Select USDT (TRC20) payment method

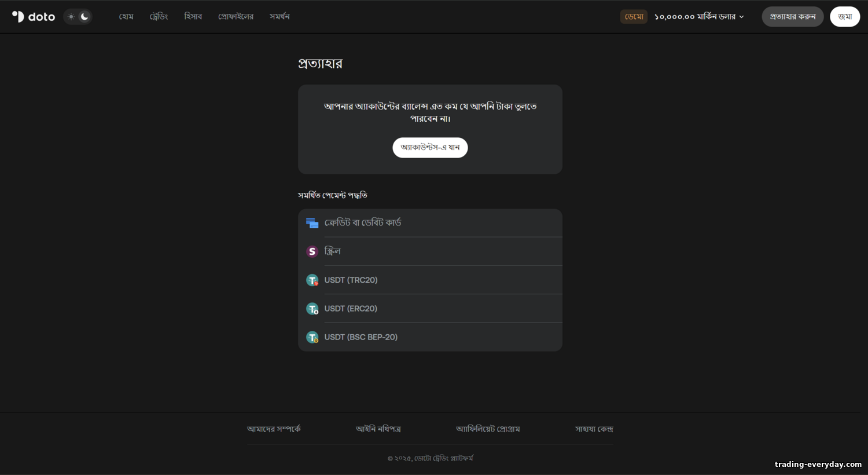pyautogui.click(x=430, y=280)
